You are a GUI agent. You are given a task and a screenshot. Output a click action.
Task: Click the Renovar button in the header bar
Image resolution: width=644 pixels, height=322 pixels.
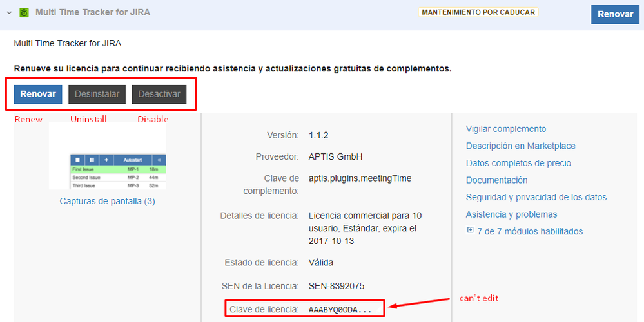615,14
